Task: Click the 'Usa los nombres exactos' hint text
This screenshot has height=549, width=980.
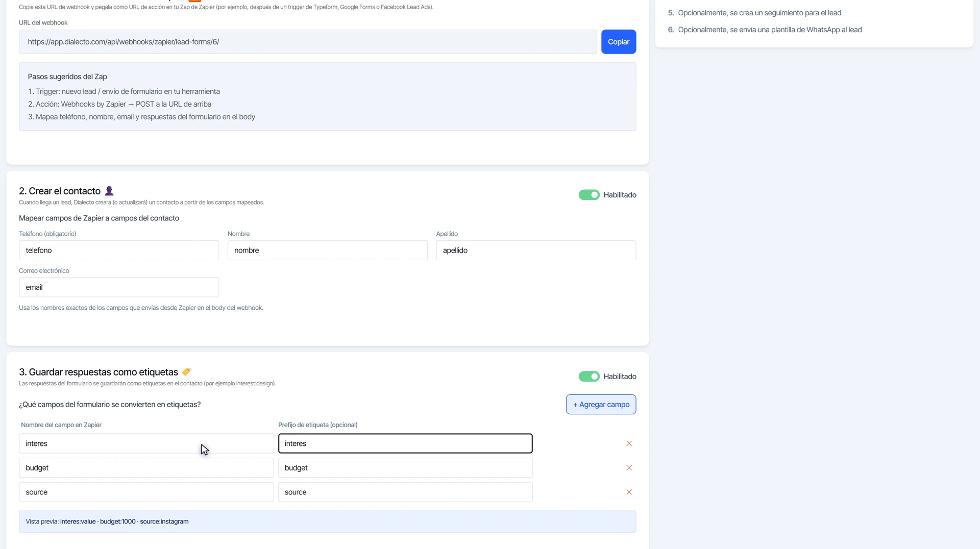Action: tap(141, 308)
